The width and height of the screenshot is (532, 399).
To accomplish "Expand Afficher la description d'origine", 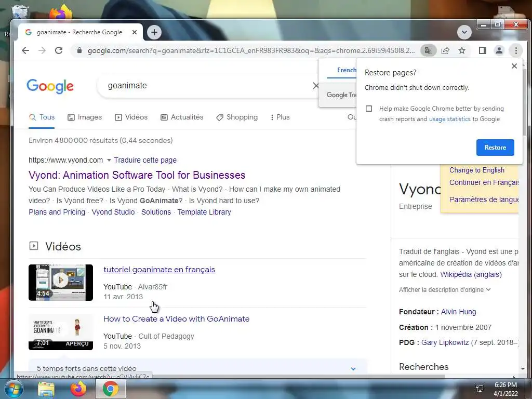I will point(445,290).
